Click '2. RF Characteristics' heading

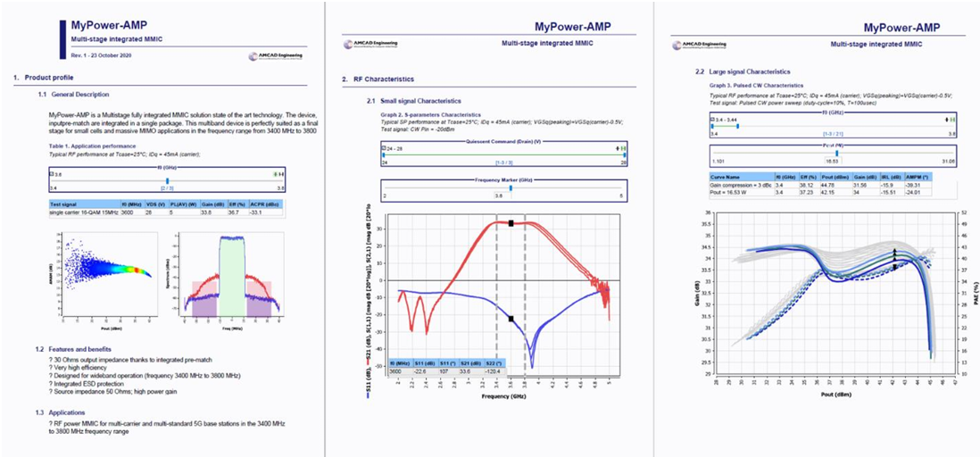point(378,80)
